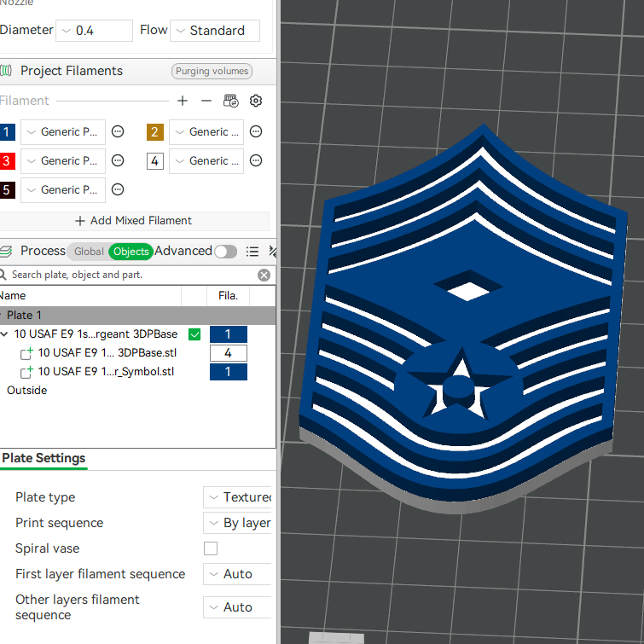The width and height of the screenshot is (644, 644).
Task: Click the process settings list icon
Action: pos(252,252)
